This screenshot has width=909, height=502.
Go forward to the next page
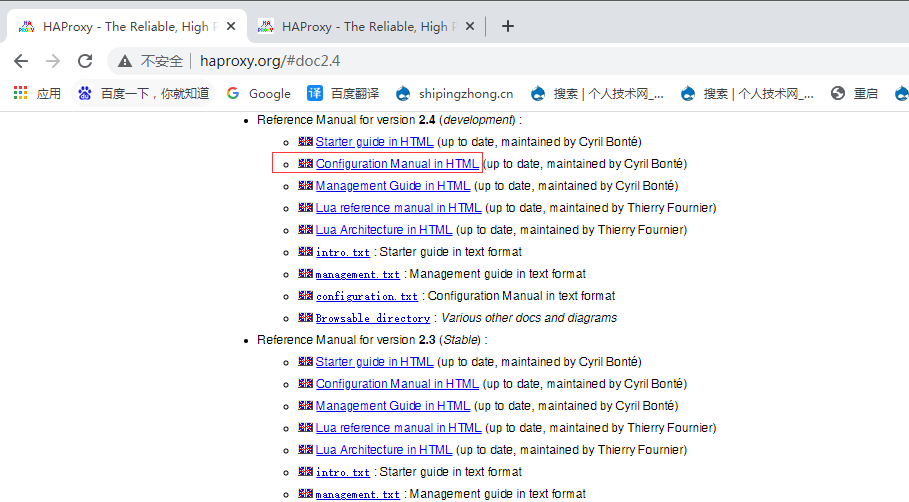pos(53,61)
